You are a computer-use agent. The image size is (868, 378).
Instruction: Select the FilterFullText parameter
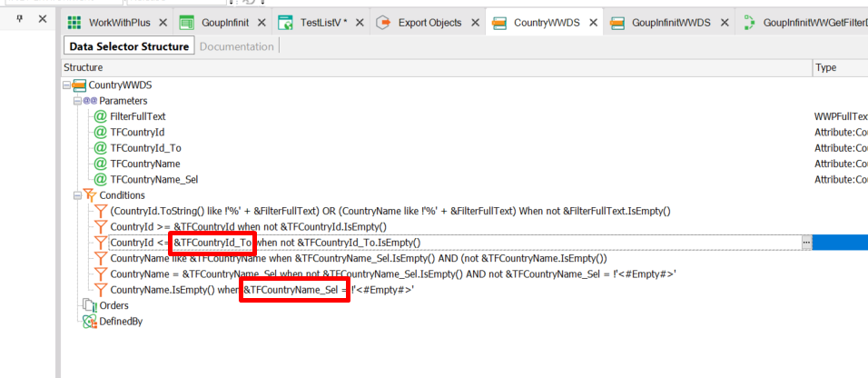pyautogui.click(x=138, y=116)
